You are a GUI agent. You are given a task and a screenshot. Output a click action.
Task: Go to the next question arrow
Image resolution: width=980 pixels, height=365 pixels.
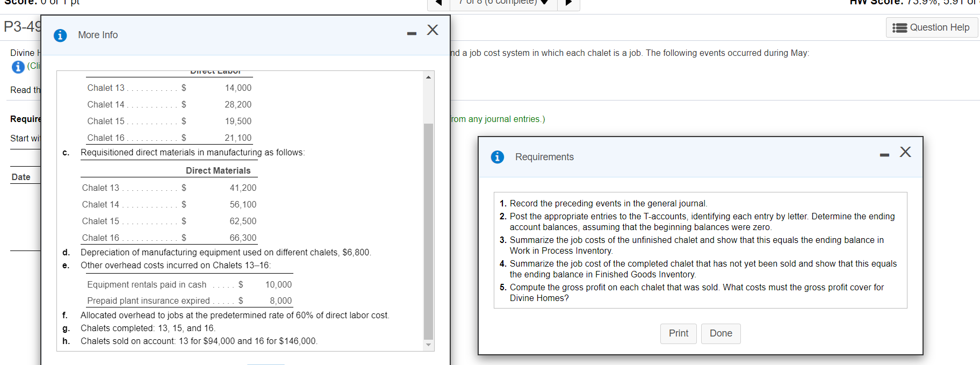tap(569, 3)
